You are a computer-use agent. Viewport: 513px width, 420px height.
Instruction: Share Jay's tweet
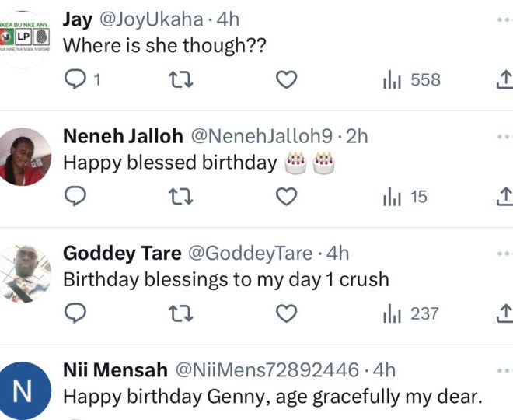[504, 79]
